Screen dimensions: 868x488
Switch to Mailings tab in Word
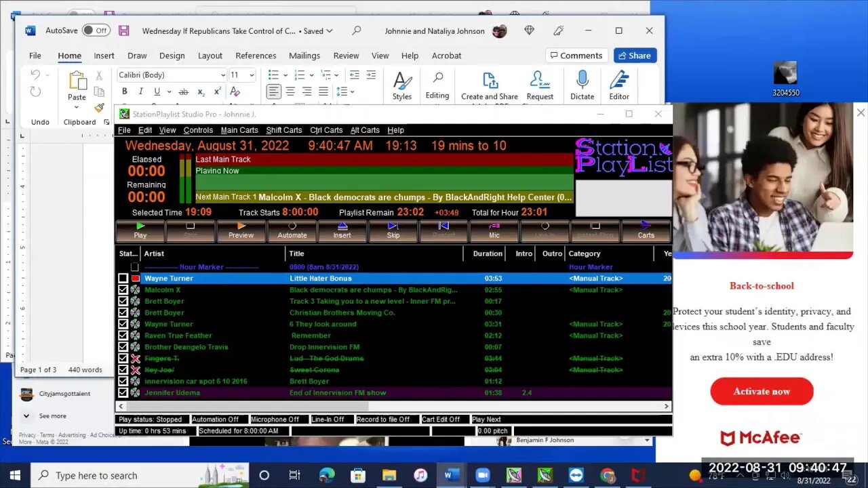point(304,56)
